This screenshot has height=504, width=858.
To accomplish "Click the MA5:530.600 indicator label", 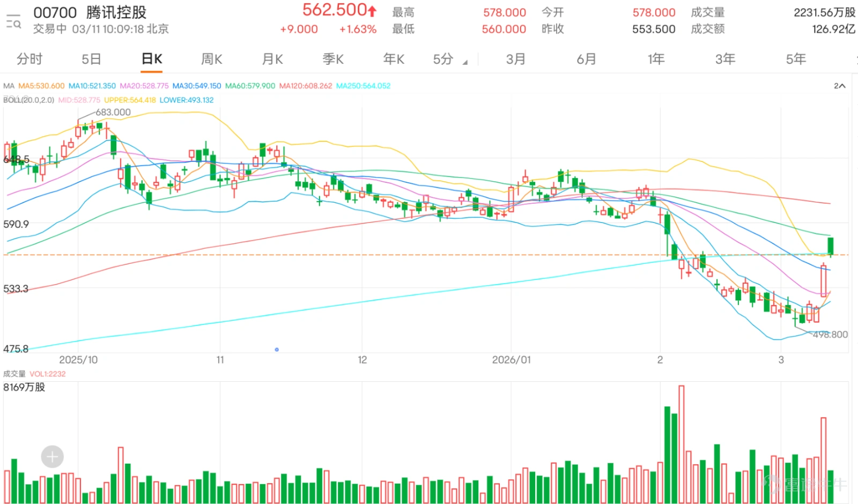I will click(41, 86).
